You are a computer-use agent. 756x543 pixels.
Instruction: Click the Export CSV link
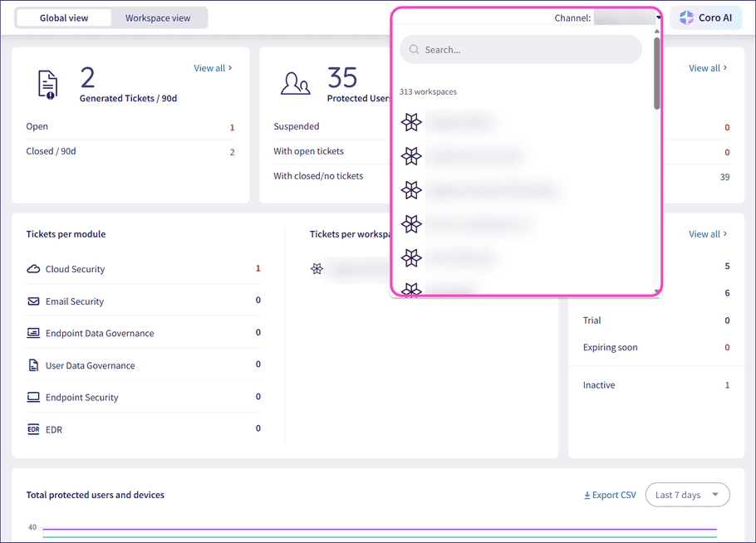[x=609, y=494]
